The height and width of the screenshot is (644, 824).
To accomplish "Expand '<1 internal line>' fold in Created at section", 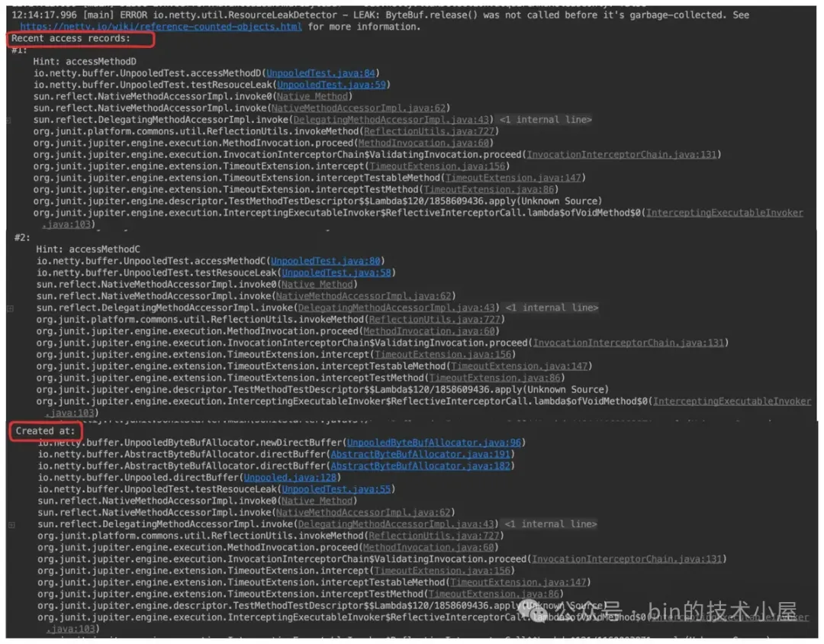I will pos(551,524).
